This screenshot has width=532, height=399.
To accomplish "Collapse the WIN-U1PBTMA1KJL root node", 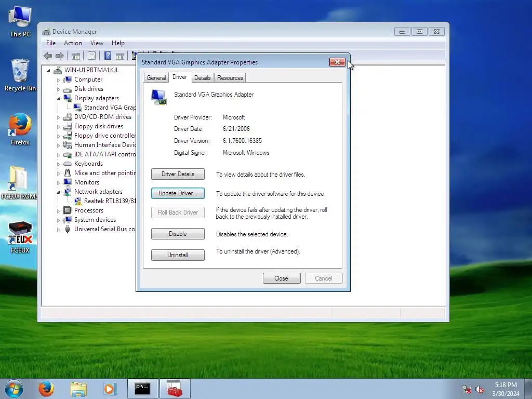I will 48,71.
